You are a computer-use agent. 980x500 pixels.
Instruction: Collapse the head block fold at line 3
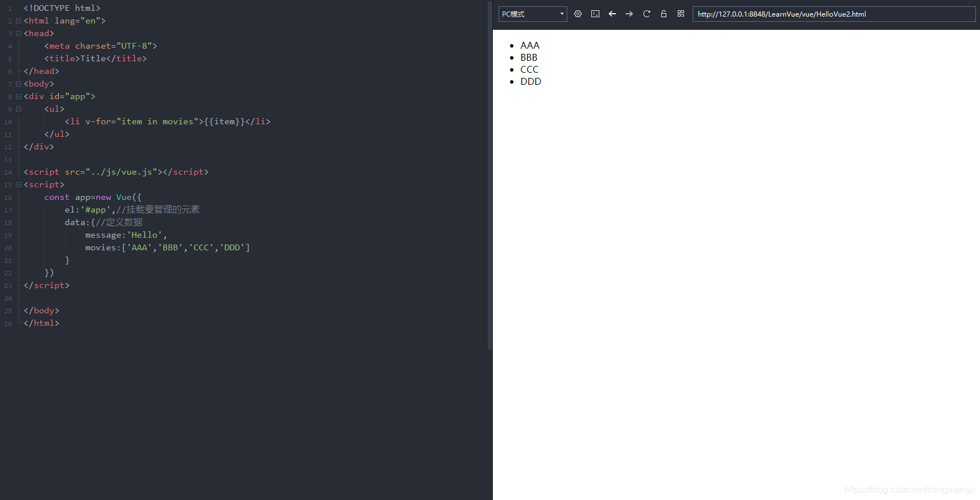point(18,33)
